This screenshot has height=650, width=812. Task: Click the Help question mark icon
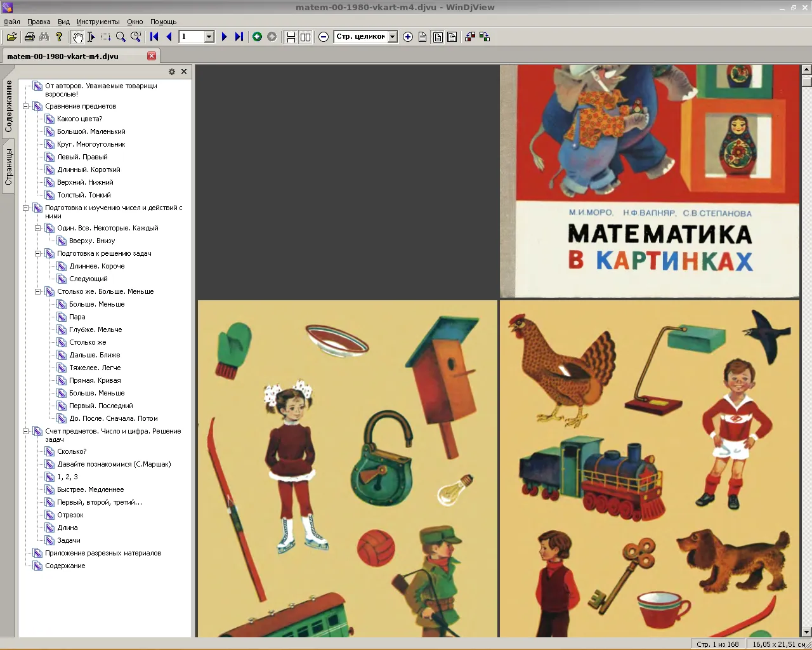pyautogui.click(x=59, y=37)
